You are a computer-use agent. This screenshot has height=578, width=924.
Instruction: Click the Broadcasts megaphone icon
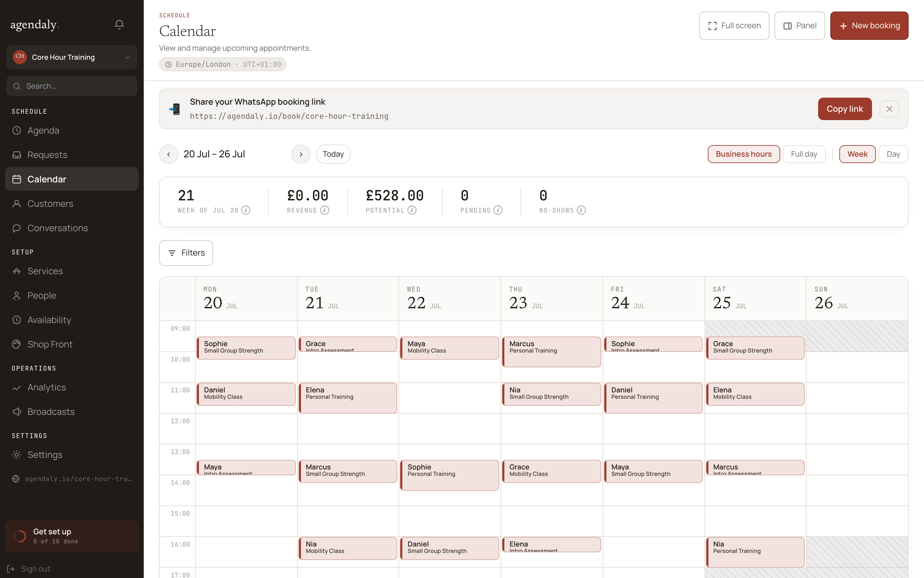coord(16,412)
